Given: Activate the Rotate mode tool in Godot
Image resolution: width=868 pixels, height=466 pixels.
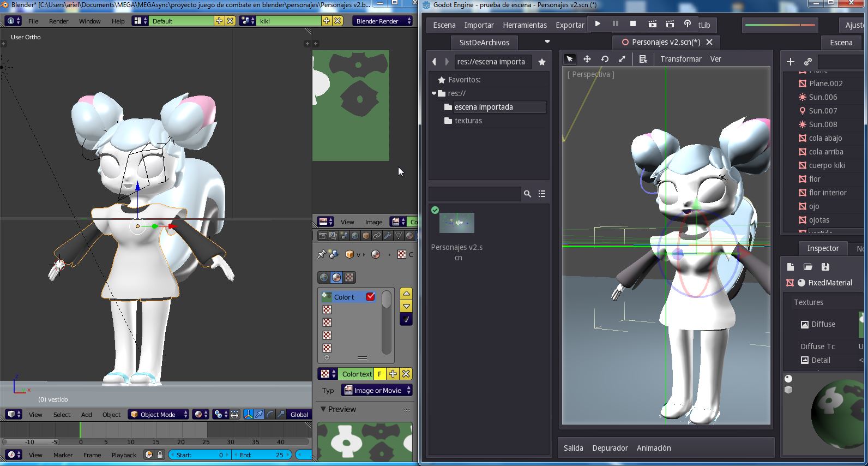Looking at the screenshot, I should pos(605,59).
